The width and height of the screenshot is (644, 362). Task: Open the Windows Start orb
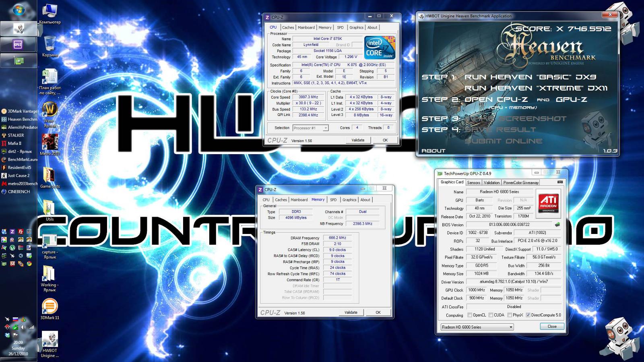18,10
